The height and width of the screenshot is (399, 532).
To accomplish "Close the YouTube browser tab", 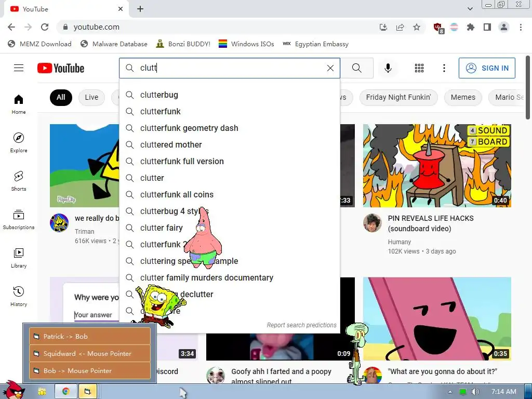I will pos(121,9).
